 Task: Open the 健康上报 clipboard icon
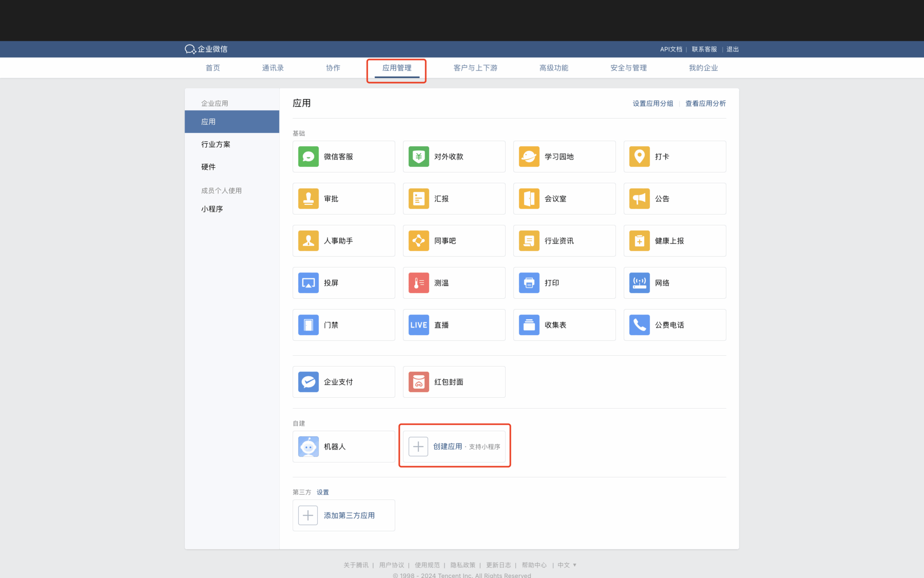(x=640, y=241)
